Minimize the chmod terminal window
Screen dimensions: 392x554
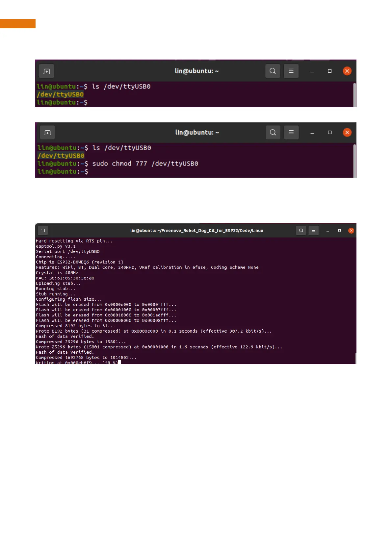point(312,133)
